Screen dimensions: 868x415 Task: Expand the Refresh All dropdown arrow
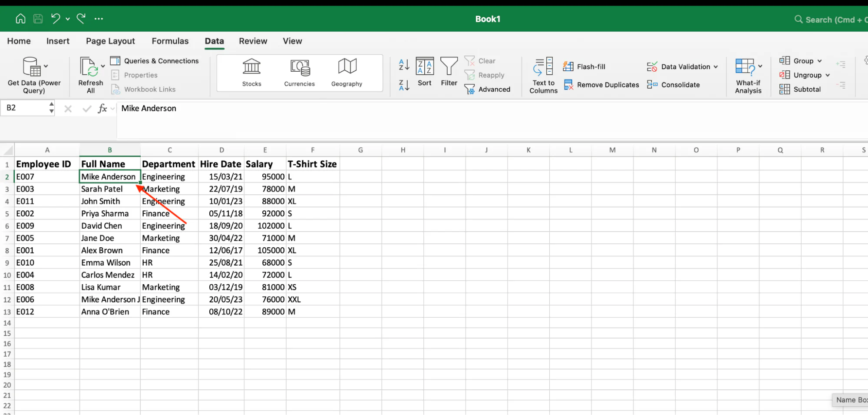pos(103,66)
